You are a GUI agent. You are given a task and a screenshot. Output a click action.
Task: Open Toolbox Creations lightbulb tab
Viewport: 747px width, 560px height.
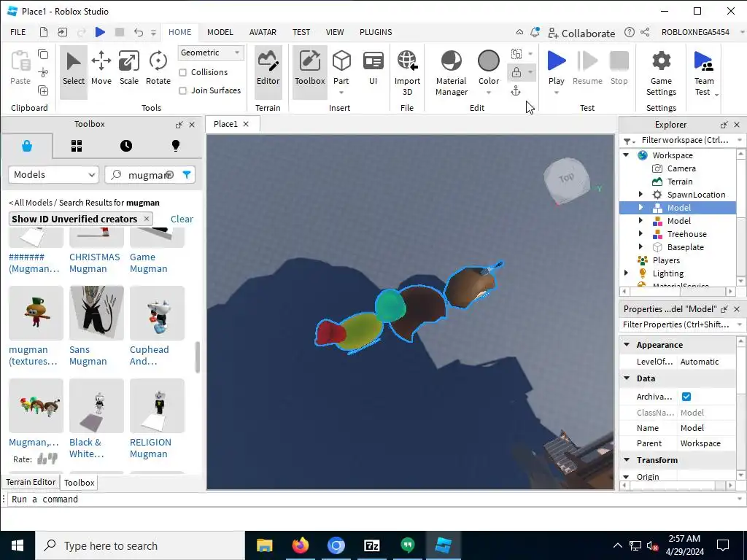[x=176, y=146]
